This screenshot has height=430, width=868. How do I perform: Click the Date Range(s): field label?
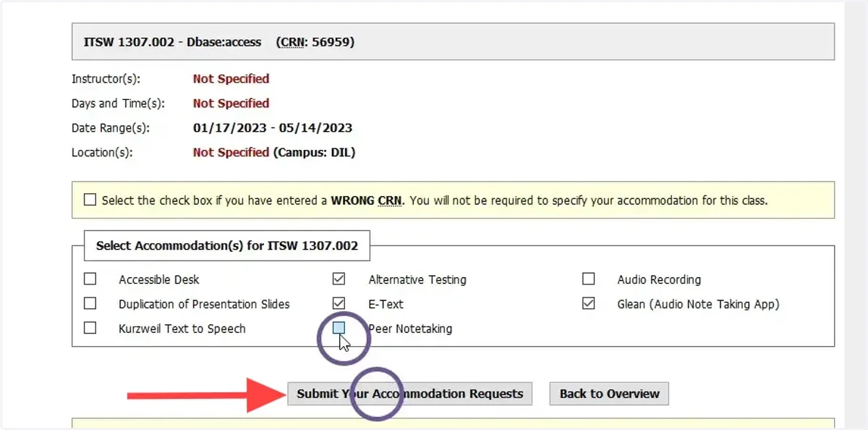pyautogui.click(x=111, y=128)
